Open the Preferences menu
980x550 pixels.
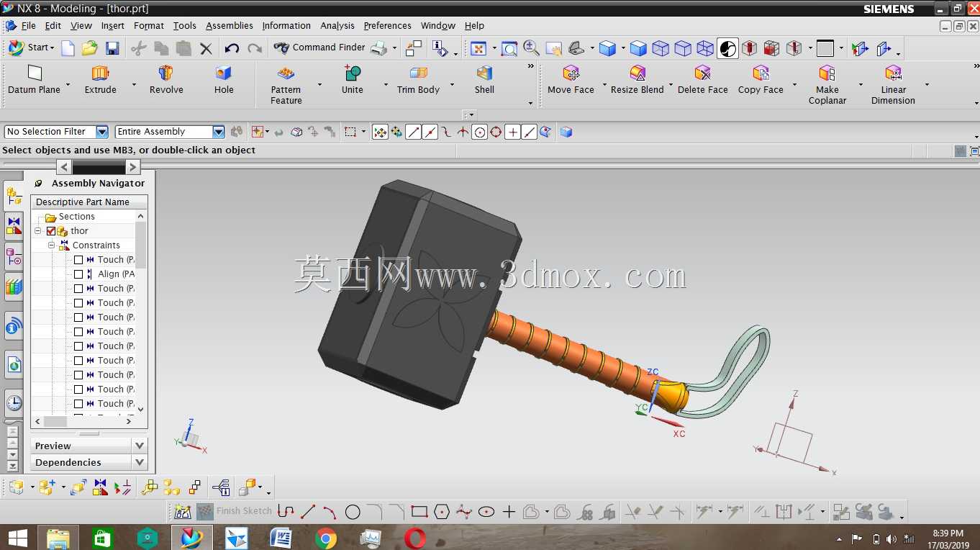point(387,25)
